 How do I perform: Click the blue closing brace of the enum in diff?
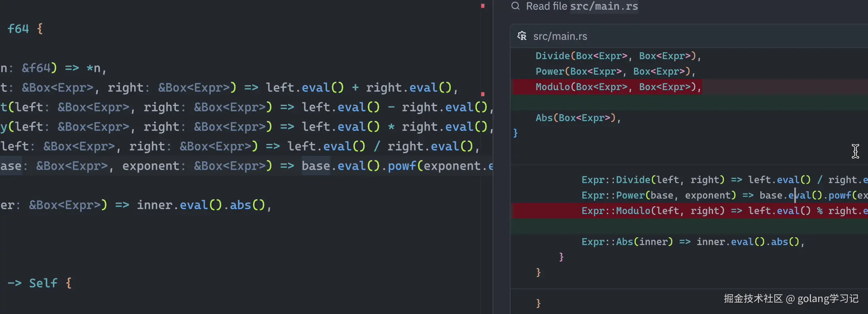click(x=515, y=133)
